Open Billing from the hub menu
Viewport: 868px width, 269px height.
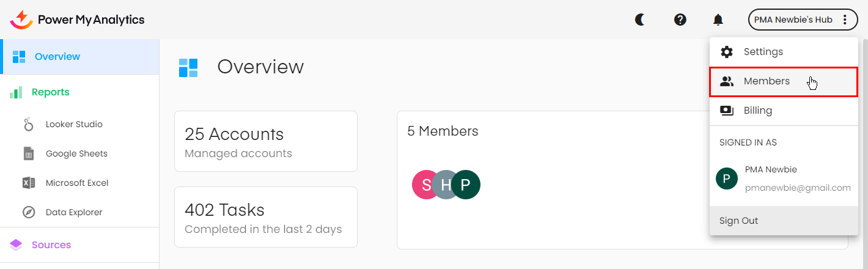click(x=757, y=111)
